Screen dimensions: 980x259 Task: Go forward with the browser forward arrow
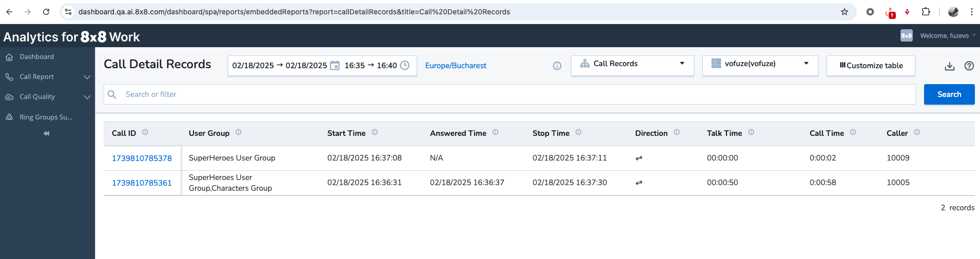[28, 12]
